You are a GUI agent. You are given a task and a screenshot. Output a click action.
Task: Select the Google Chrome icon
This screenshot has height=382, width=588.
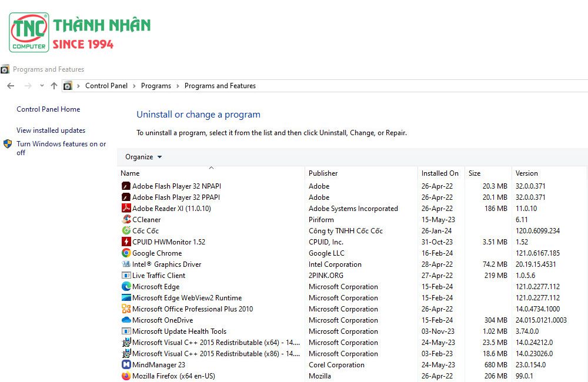[x=126, y=253]
